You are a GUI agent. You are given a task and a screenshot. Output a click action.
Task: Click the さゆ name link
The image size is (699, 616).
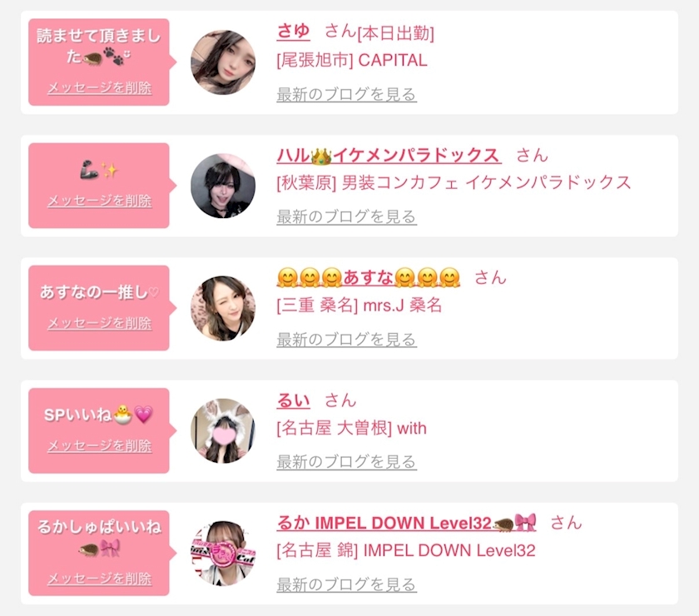point(293,32)
